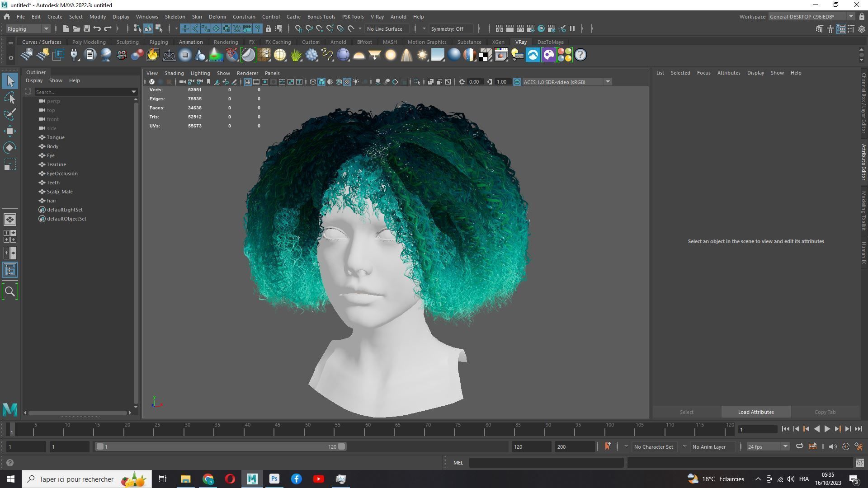Click the search magnifier icon in toolbox
The width and height of the screenshot is (868, 488).
[x=10, y=291]
